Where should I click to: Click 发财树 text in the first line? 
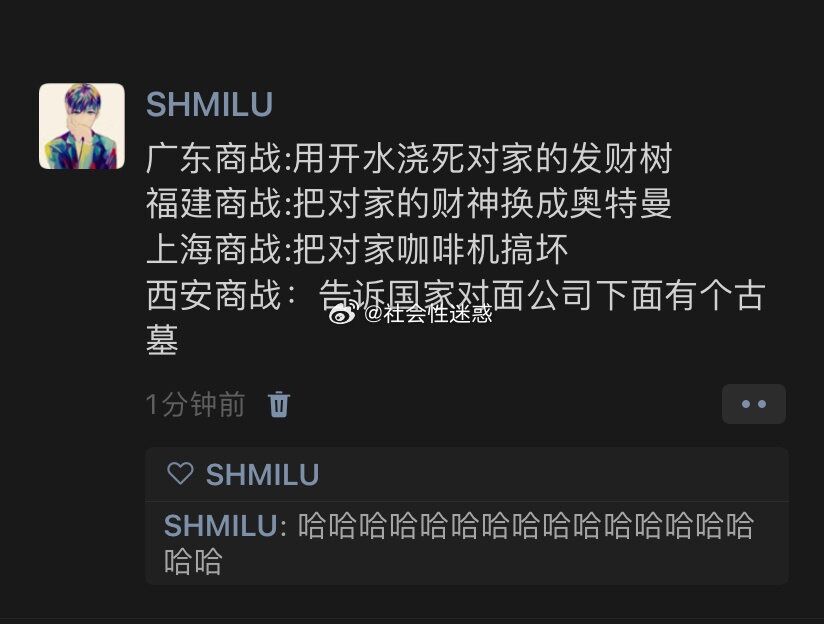(x=621, y=158)
